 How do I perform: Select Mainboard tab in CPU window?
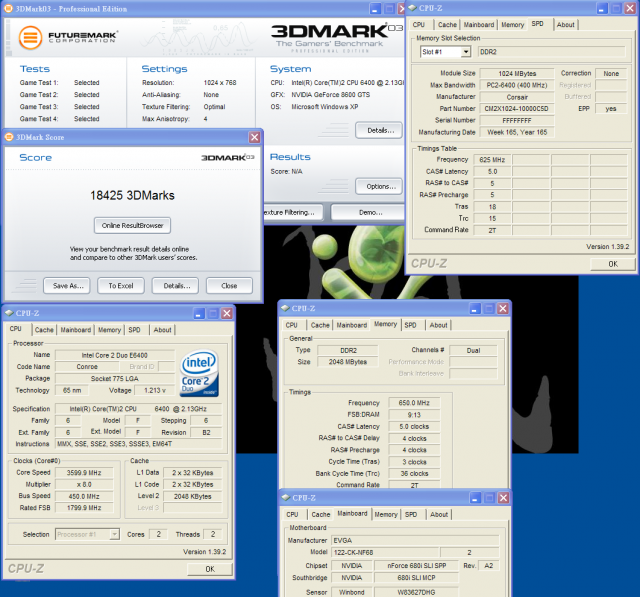(76, 330)
